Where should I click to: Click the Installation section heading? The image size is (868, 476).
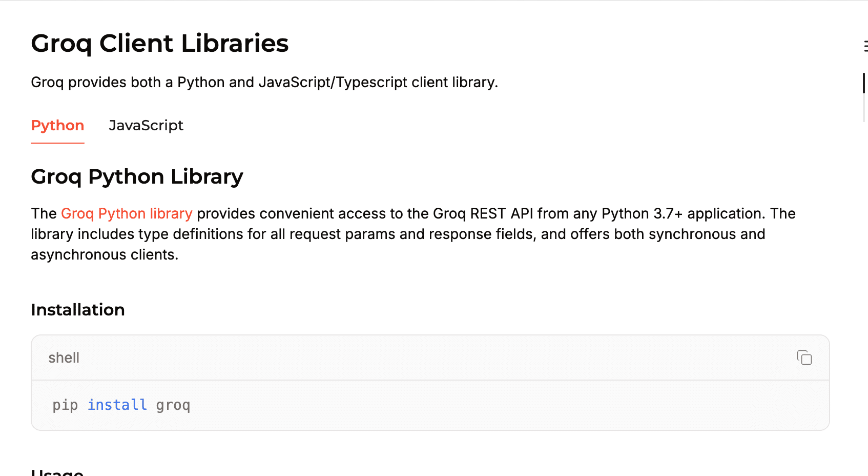click(78, 310)
